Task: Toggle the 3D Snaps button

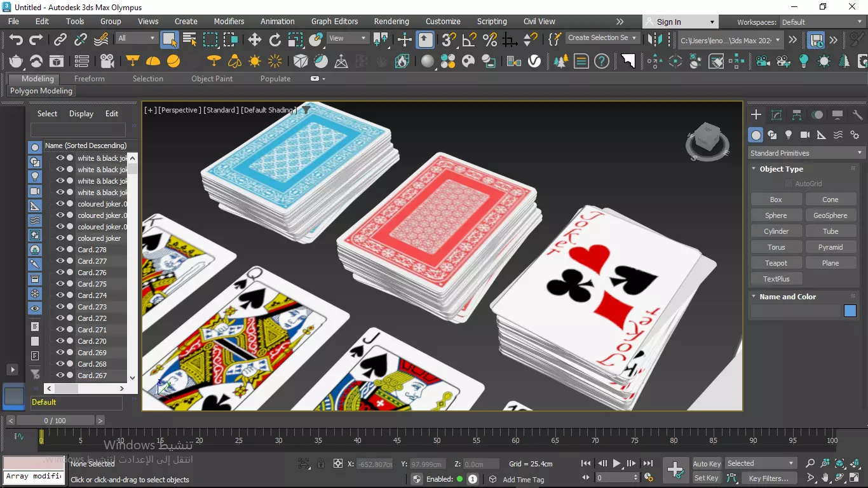Action: [449, 40]
